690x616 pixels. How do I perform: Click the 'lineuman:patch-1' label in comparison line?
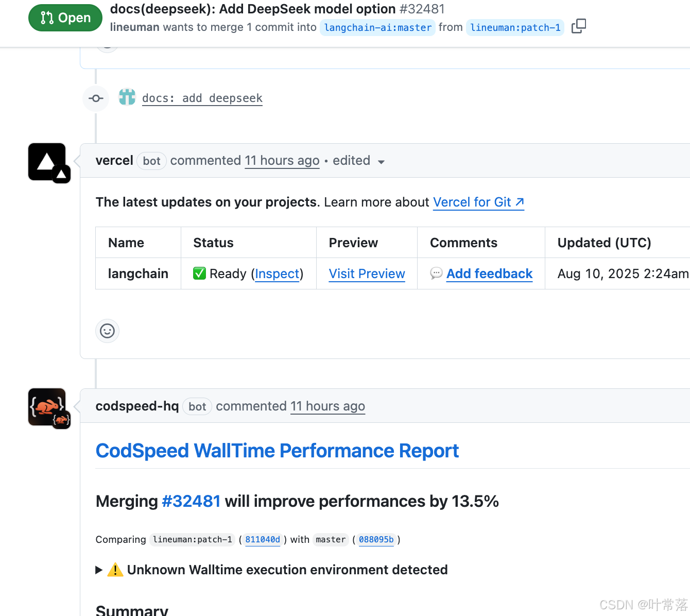pyautogui.click(x=193, y=540)
